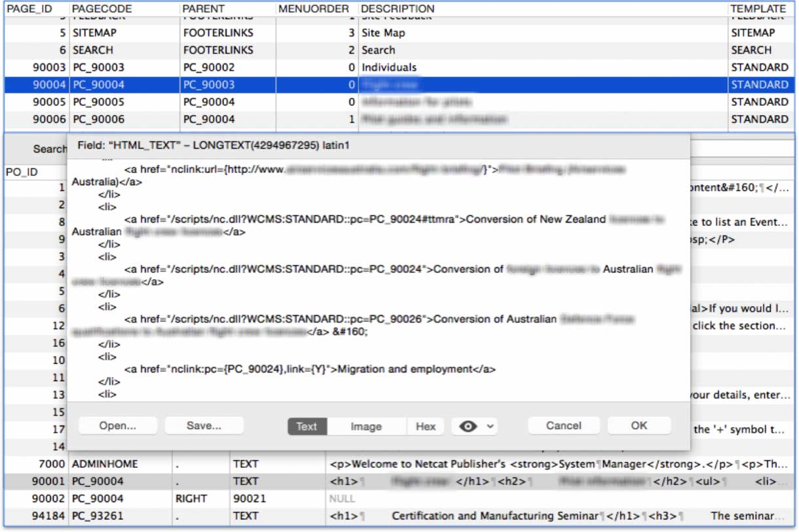This screenshot has height=532, width=799.
Task: Sort by the PAGECODE column header
Action: pyautogui.click(x=102, y=9)
